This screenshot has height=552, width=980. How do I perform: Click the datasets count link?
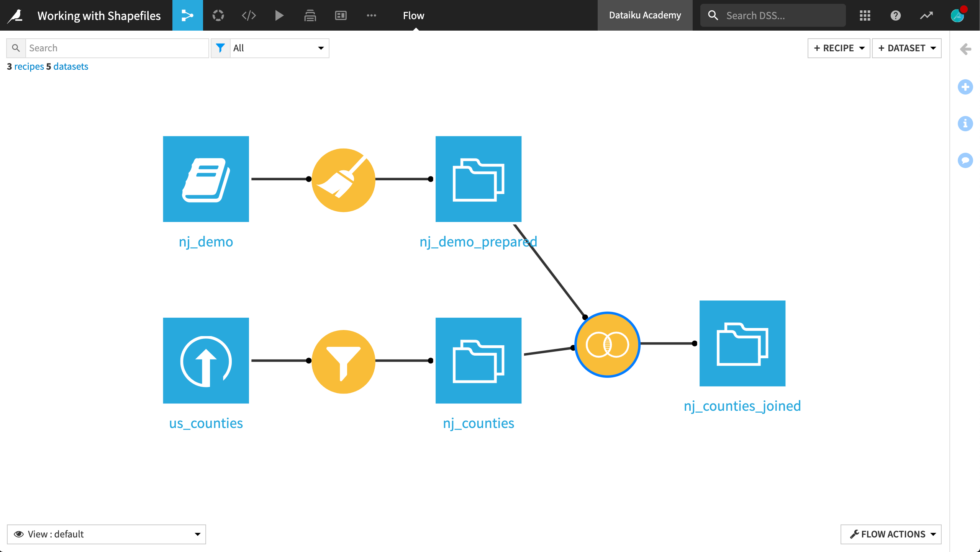tap(71, 66)
